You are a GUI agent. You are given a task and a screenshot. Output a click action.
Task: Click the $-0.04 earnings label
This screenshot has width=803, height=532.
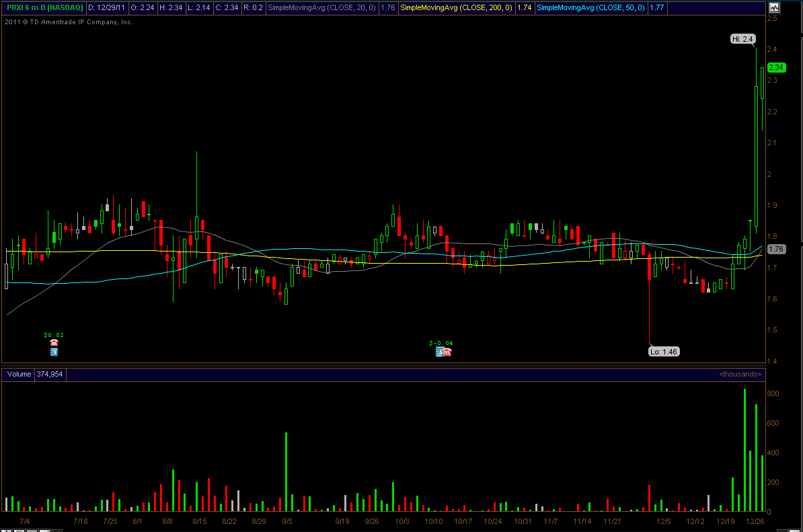tap(441, 343)
